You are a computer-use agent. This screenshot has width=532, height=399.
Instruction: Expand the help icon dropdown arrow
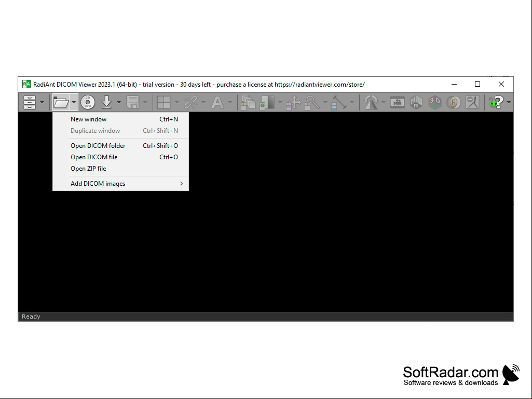(509, 102)
